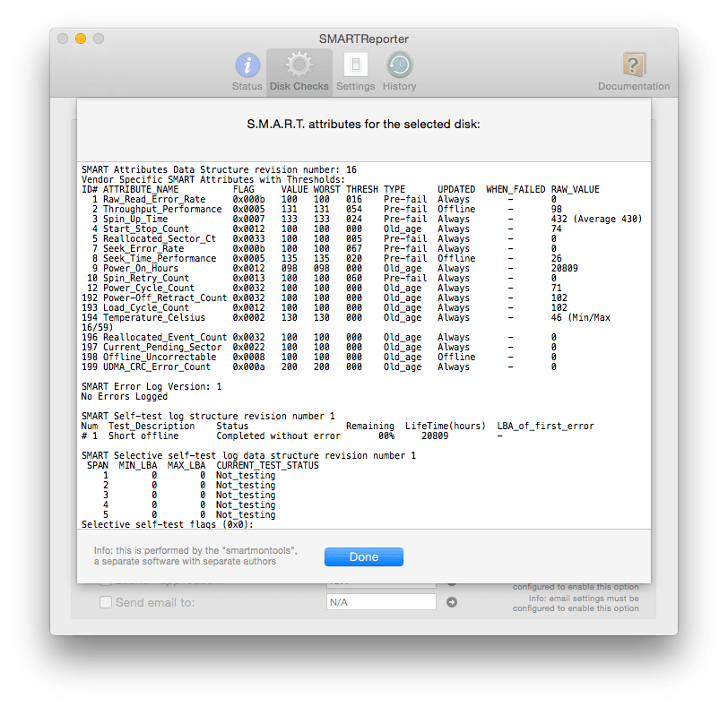
Task: Click the N/A email address field
Action: tap(381, 602)
